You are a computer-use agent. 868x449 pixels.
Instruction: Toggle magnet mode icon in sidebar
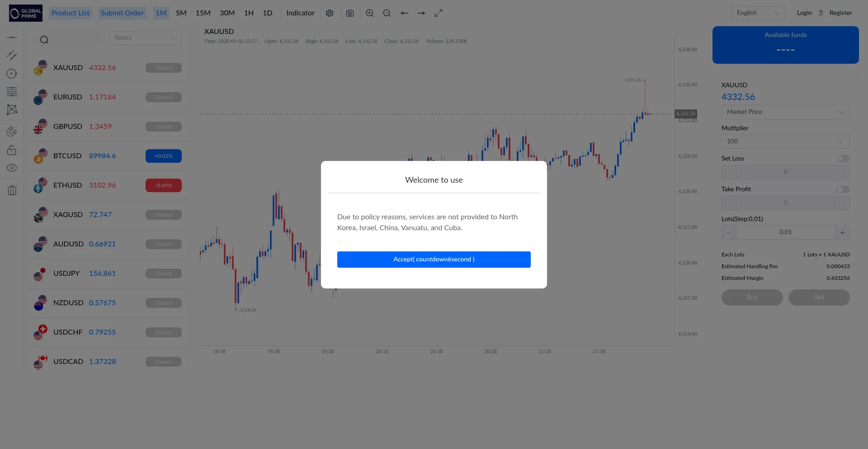click(x=12, y=132)
